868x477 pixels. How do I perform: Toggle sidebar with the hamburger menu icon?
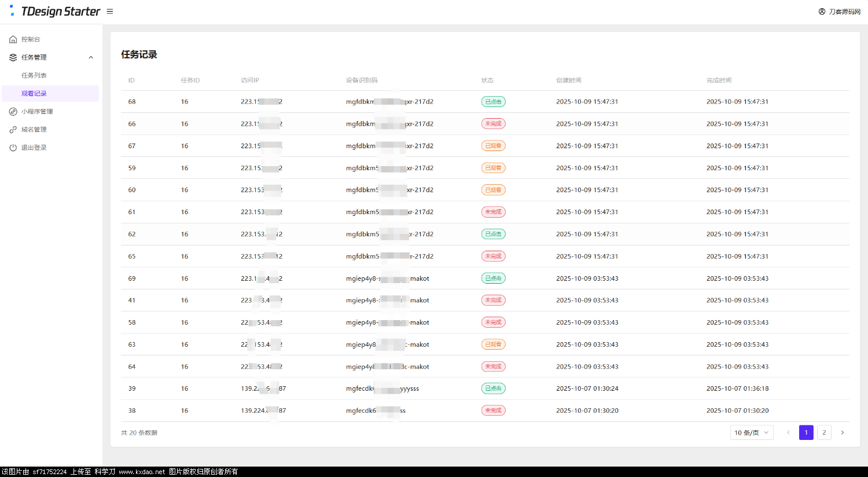point(110,12)
